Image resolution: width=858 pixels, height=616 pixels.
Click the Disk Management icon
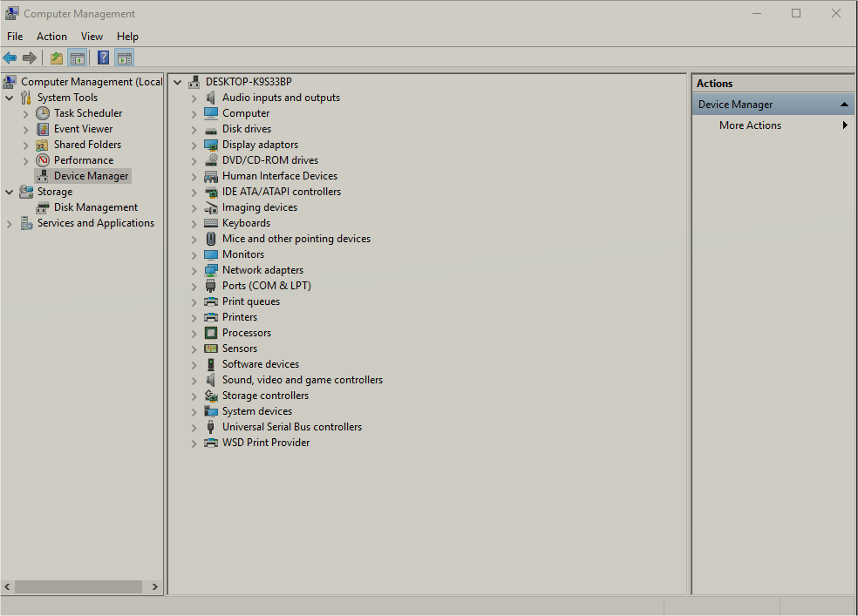pos(43,207)
